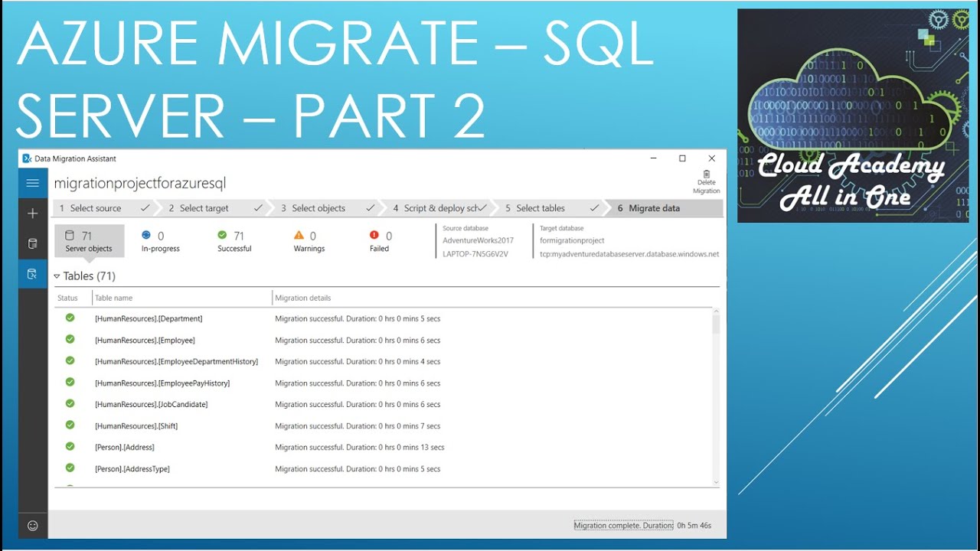The image size is (980, 551).
Task: Click scrollbar down arrow in table list
Action: pos(717,482)
